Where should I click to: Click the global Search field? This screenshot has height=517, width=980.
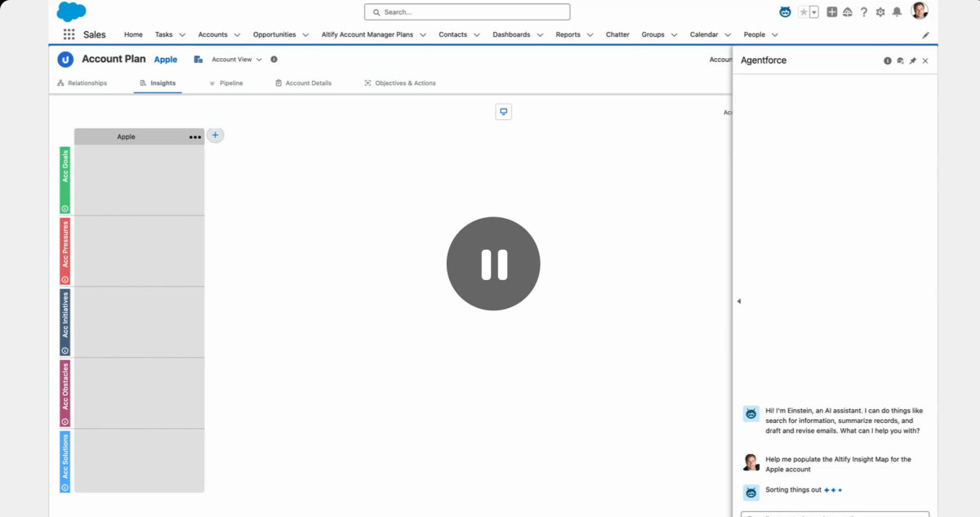coord(467,12)
